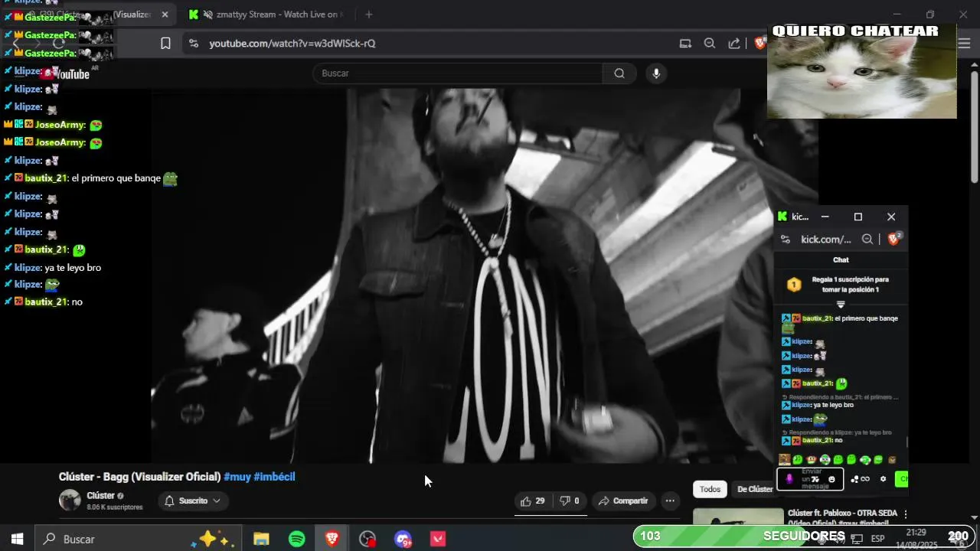Viewport: 980px width, 551px height.
Task: Collapse the gift subscription leaderboard banner
Action: (841, 305)
